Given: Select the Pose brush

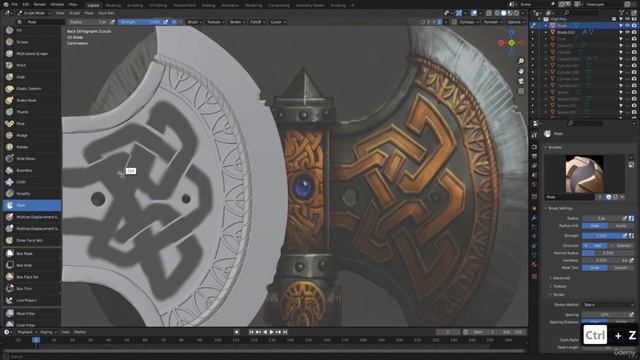Looking at the screenshot, I should coord(32,123).
